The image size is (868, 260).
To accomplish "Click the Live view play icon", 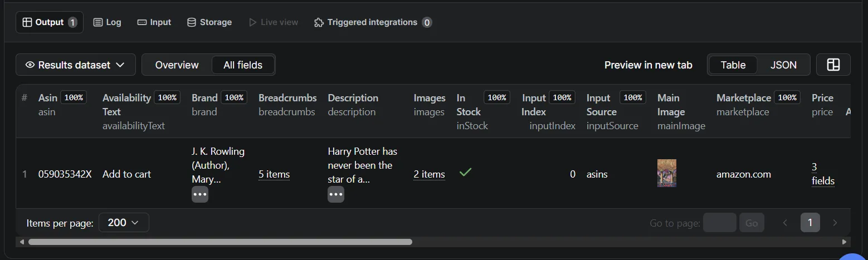I will [252, 22].
